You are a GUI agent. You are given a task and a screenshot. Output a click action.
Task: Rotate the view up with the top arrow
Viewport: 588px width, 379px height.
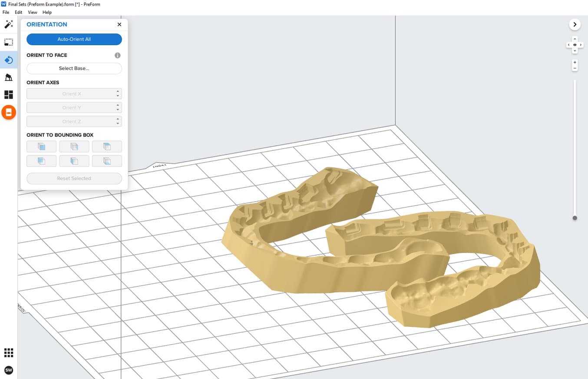(x=575, y=39)
